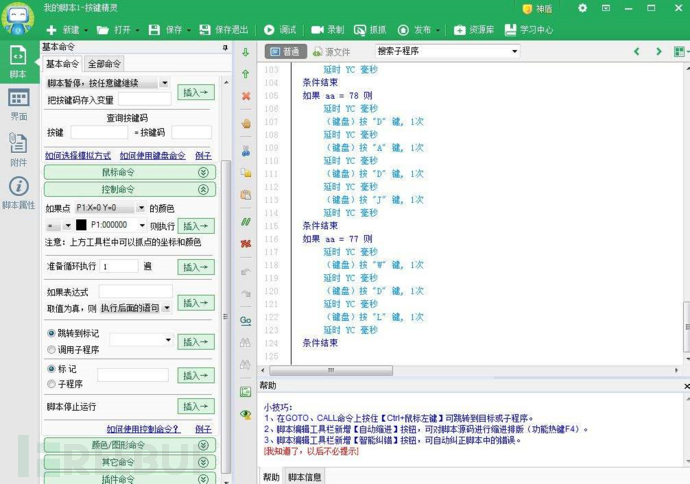Open the 执行后面的语句 dropdown
Image resolution: width=690 pixels, height=484 pixels.
click(x=167, y=308)
